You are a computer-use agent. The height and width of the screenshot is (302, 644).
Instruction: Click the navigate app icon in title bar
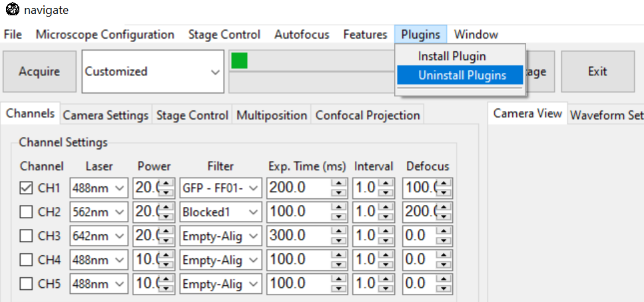click(10, 10)
